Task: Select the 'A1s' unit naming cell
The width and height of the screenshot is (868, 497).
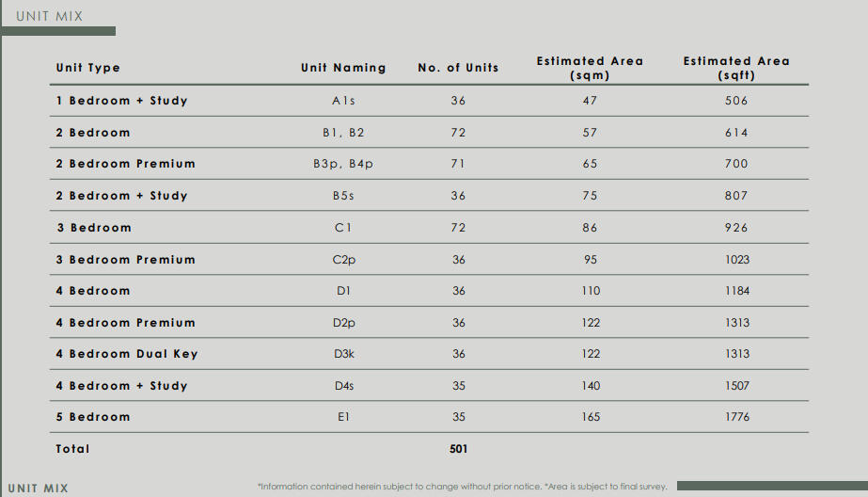Action: click(x=343, y=101)
